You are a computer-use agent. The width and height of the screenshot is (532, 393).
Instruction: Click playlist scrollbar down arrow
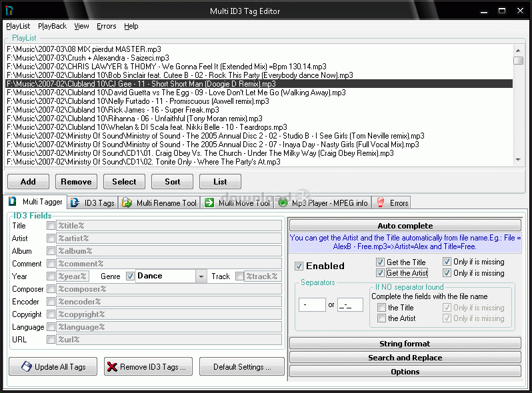click(x=518, y=160)
